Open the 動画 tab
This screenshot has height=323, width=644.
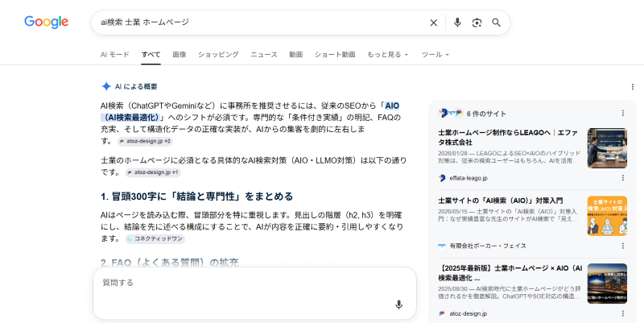295,55
